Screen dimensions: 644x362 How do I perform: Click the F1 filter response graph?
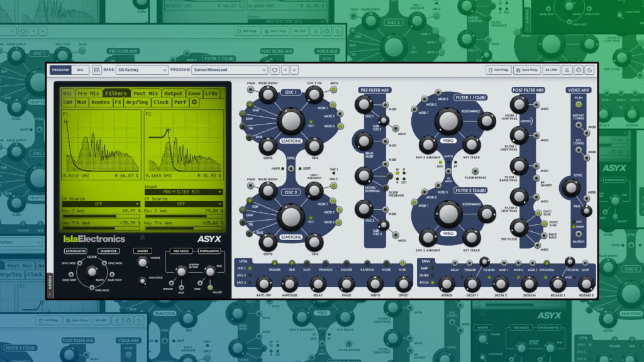pos(101,144)
